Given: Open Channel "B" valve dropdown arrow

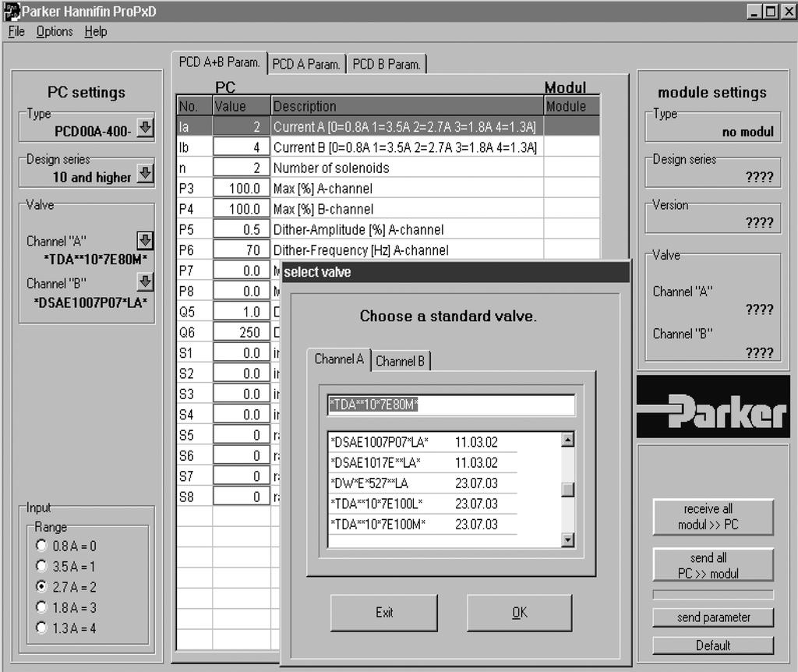Looking at the screenshot, I should pyautogui.click(x=145, y=281).
